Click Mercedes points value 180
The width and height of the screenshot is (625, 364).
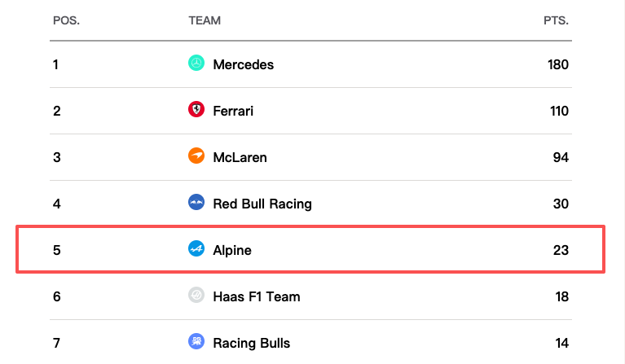click(557, 64)
